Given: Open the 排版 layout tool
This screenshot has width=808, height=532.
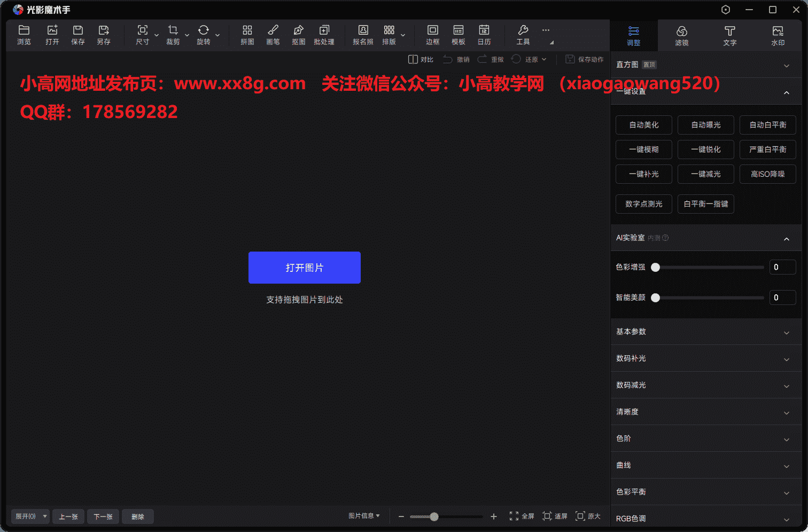Looking at the screenshot, I should tap(389, 35).
